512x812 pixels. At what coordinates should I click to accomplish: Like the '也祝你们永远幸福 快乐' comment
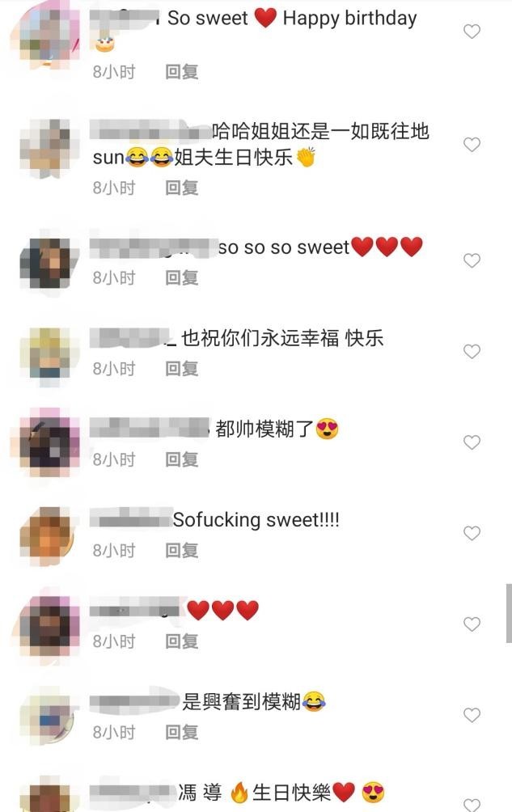pyautogui.click(x=472, y=352)
